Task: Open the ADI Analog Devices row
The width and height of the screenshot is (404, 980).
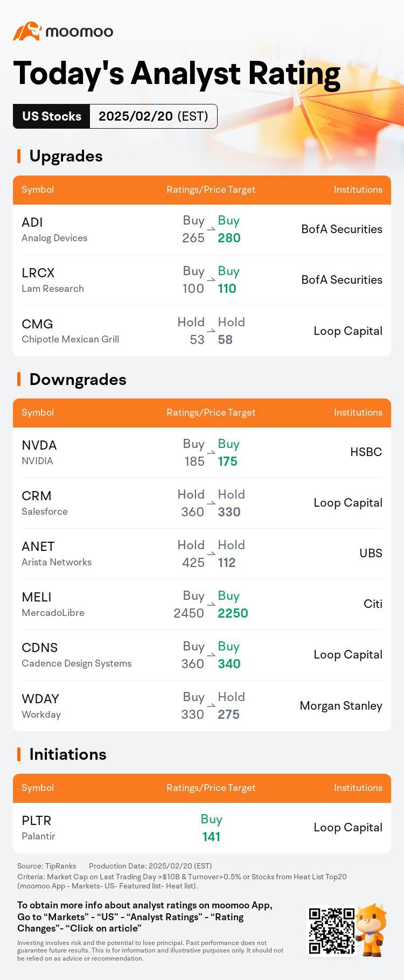Action: [x=202, y=229]
